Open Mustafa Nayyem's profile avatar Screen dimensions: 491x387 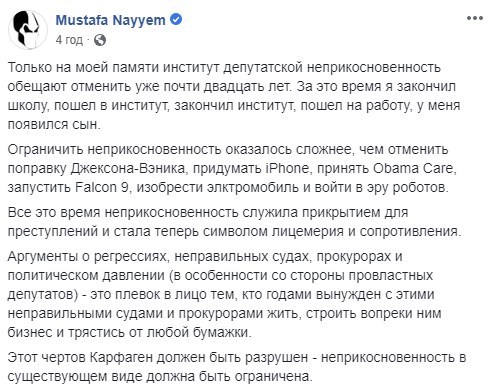pyautogui.click(x=28, y=30)
